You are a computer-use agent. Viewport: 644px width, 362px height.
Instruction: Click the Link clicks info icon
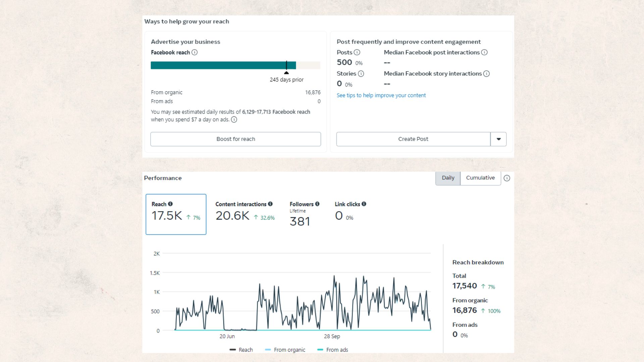click(x=364, y=204)
